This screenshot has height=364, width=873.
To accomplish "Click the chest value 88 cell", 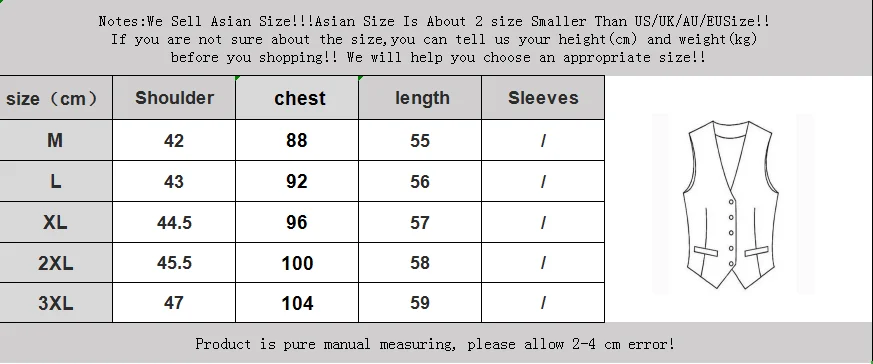I will (x=297, y=140).
